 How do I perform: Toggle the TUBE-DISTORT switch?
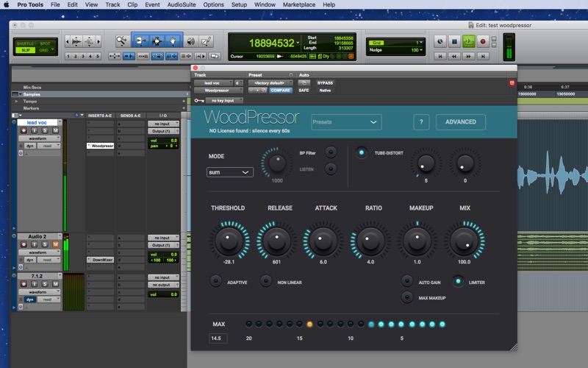361,152
